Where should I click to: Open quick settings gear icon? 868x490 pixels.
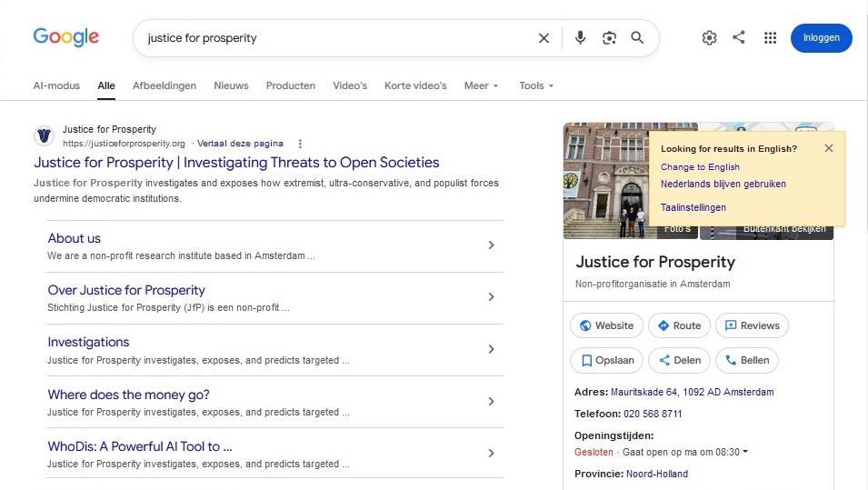[709, 37]
